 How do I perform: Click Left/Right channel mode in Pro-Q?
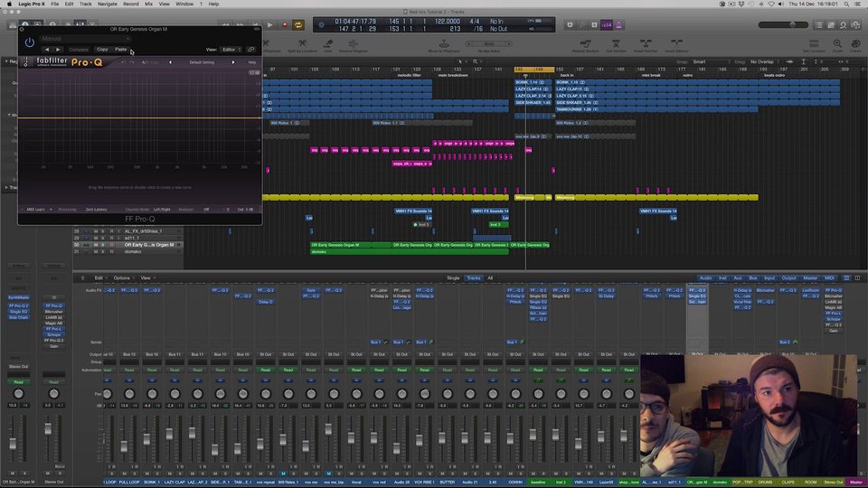coord(162,210)
